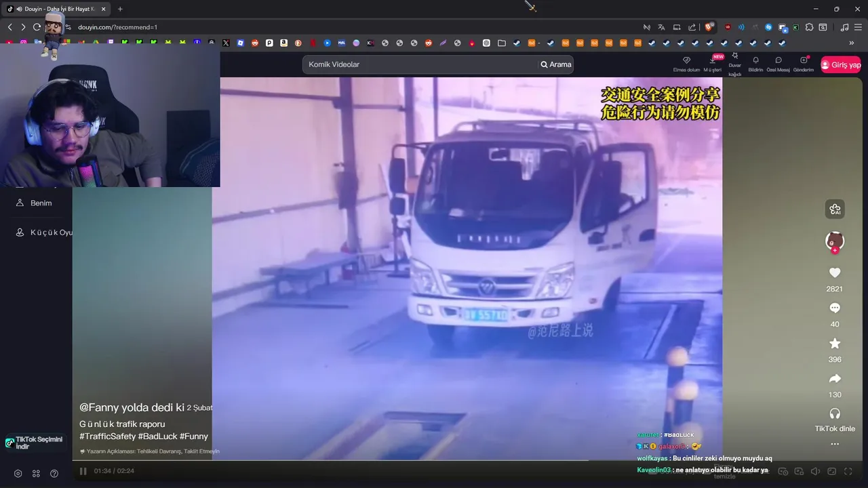Open the creator's profile avatar
This screenshot has width=868, height=488.
pyautogui.click(x=835, y=241)
